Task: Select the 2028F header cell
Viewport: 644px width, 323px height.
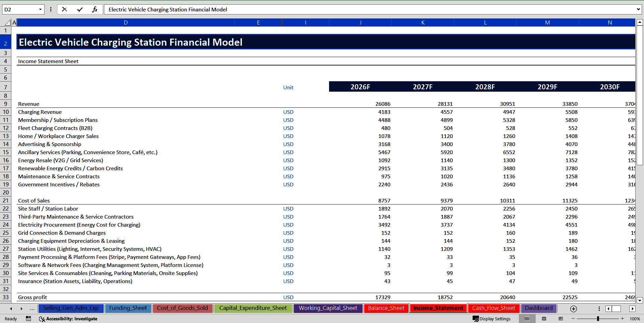Action: tap(485, 87)
